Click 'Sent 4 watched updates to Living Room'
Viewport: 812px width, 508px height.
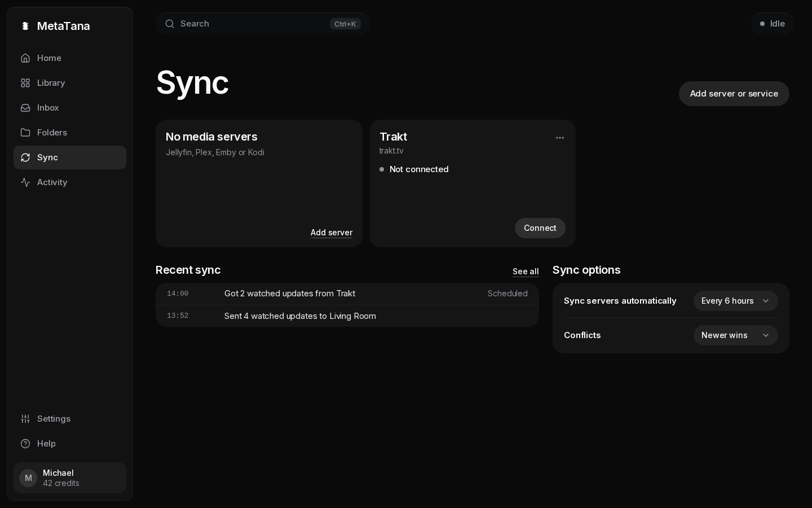pyautogui.click(x=300, y=316)
